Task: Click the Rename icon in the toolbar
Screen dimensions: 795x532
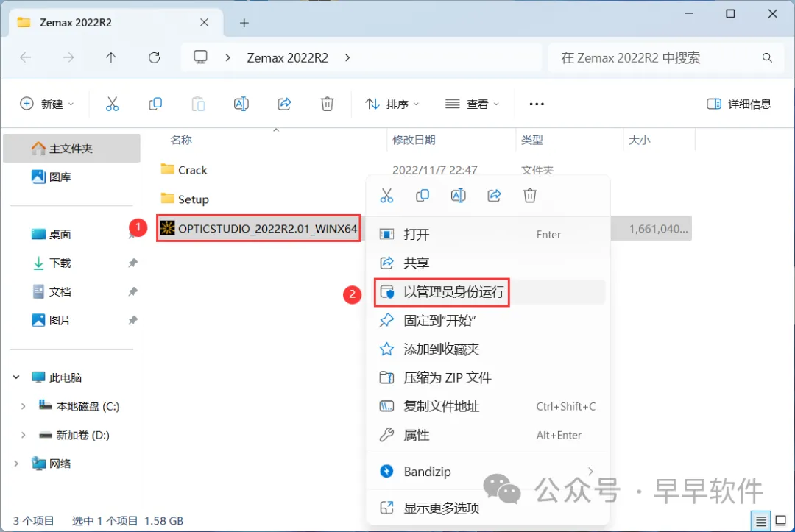Action: tap(241, 104)
